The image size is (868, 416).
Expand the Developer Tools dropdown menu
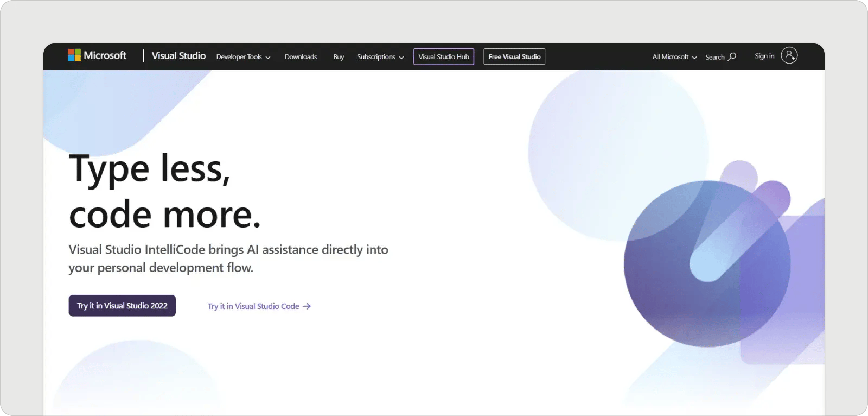point(243,57)
